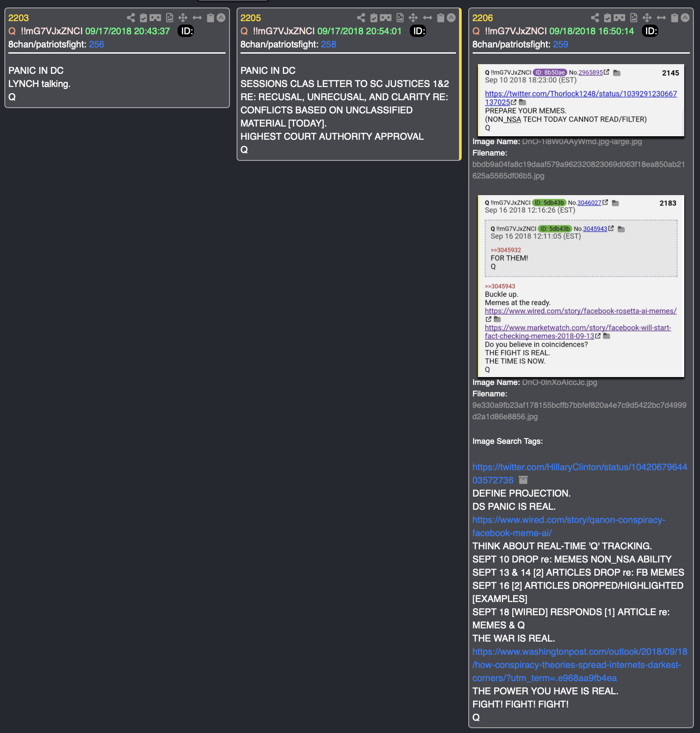Click four-way move arrows icon on post 2203
Image resolution: width=700 pixels, height=733 pixels.
coord(183,18)
